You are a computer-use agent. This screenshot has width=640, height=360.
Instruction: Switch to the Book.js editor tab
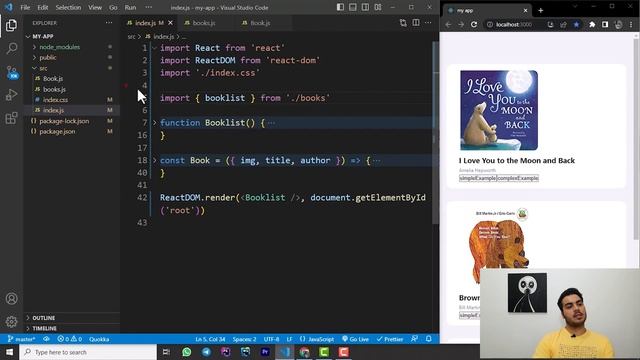(260, 23)
